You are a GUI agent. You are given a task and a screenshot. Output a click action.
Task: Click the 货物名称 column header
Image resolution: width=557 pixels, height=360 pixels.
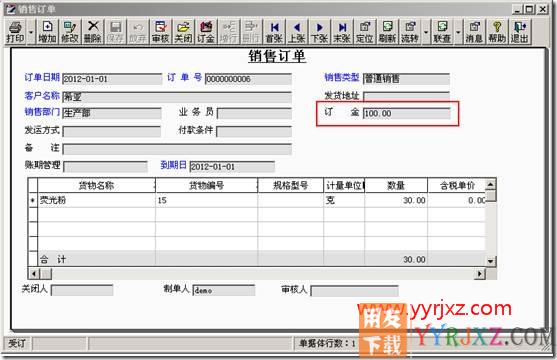tap(96, 185)
